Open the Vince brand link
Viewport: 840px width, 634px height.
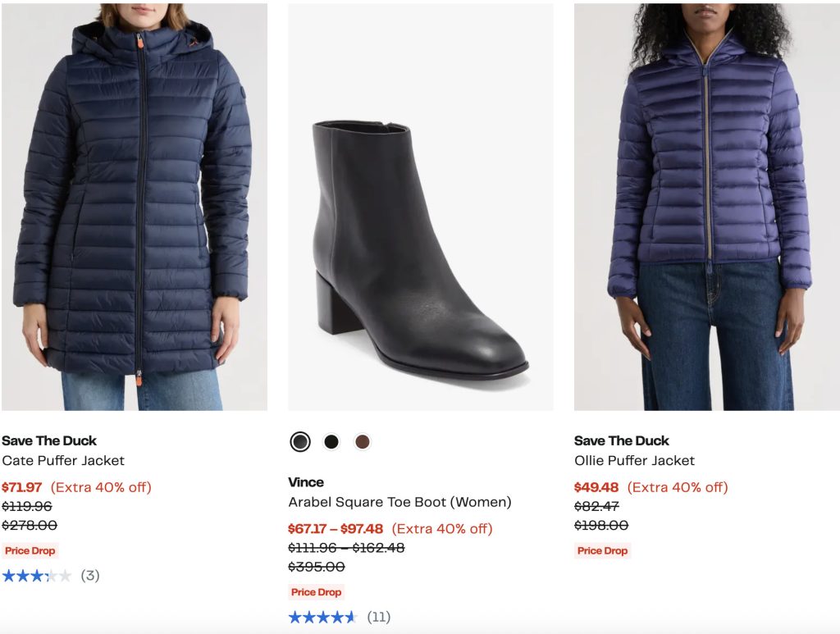pos(306,482)
